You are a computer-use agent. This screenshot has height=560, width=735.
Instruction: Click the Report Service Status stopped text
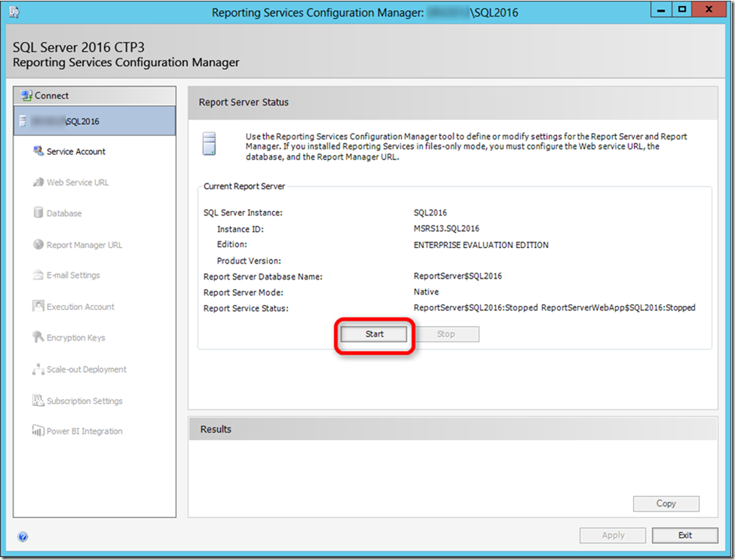pyautogui.click(x=555, y=308)
